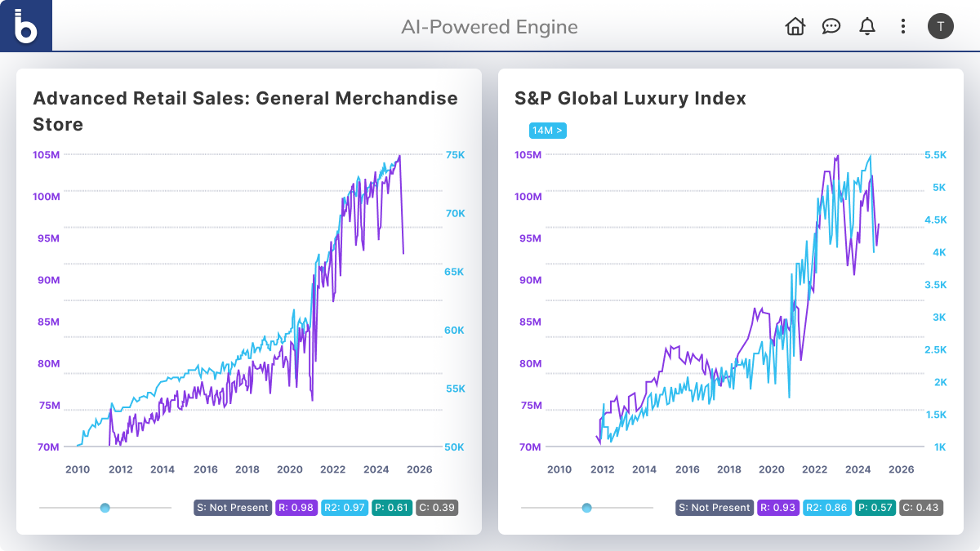Click the app logo in top-left corner
The width and height of the screenshot is (980, 551).
tap(26, 26)
